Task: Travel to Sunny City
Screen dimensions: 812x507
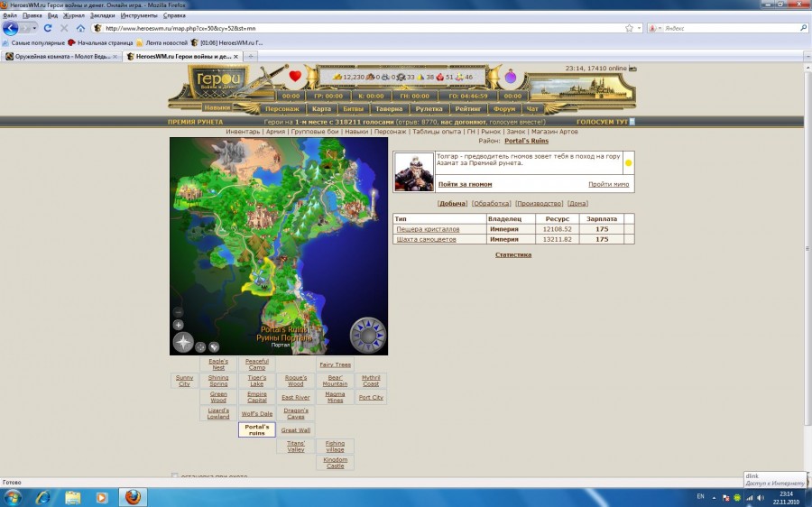Action: tap(184, 381)
